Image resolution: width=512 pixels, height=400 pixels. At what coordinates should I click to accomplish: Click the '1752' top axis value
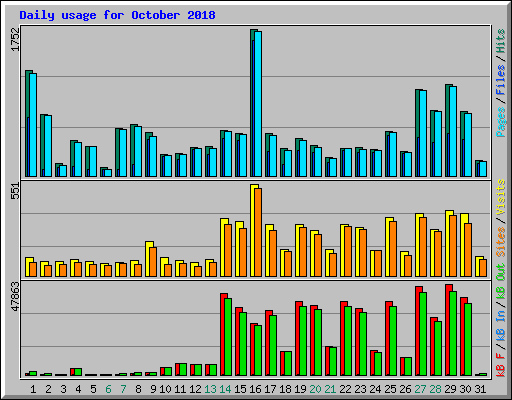click(x=15, y=39)
